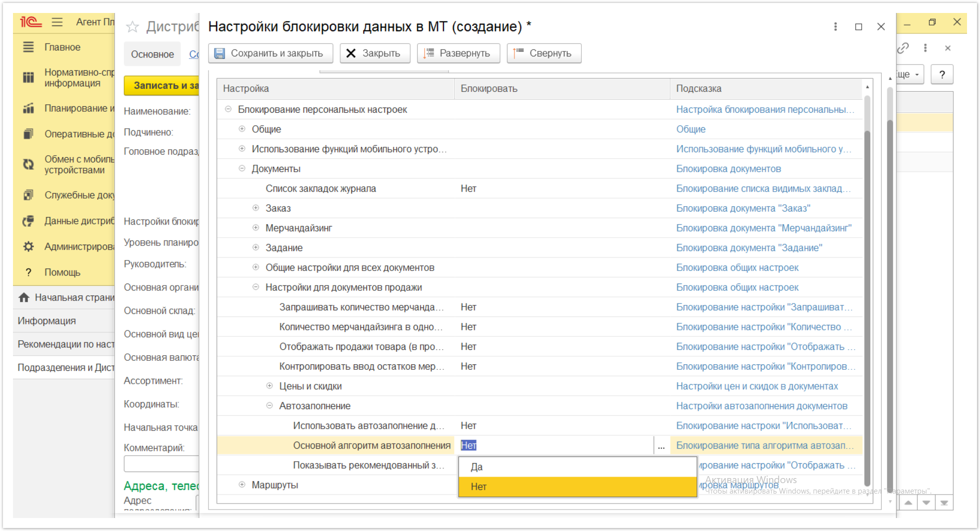Collapse the Автозаполнение node

(270, 406)
